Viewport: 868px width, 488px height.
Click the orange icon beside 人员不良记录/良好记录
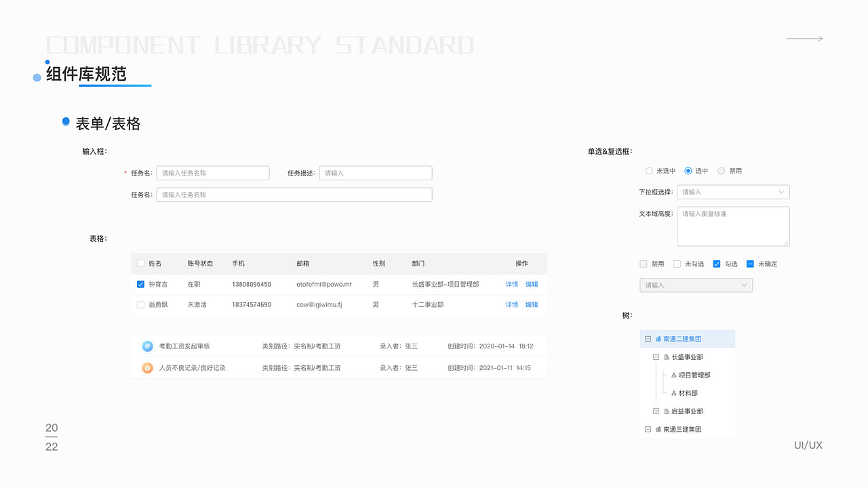(x=147, y=368)
